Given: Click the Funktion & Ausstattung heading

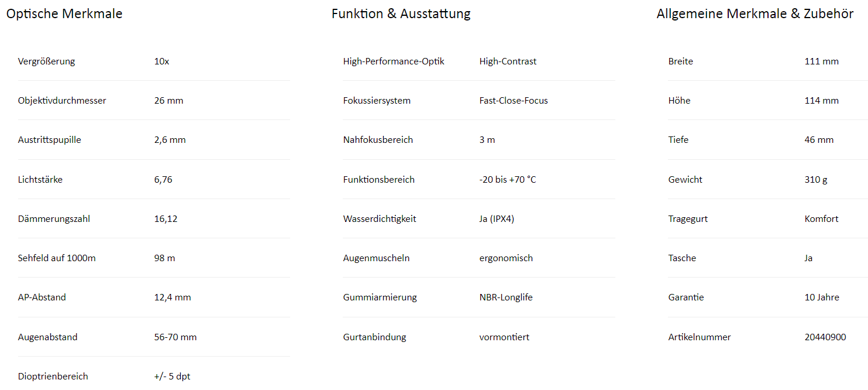Looking at the screenshot, I should (401, 13).
